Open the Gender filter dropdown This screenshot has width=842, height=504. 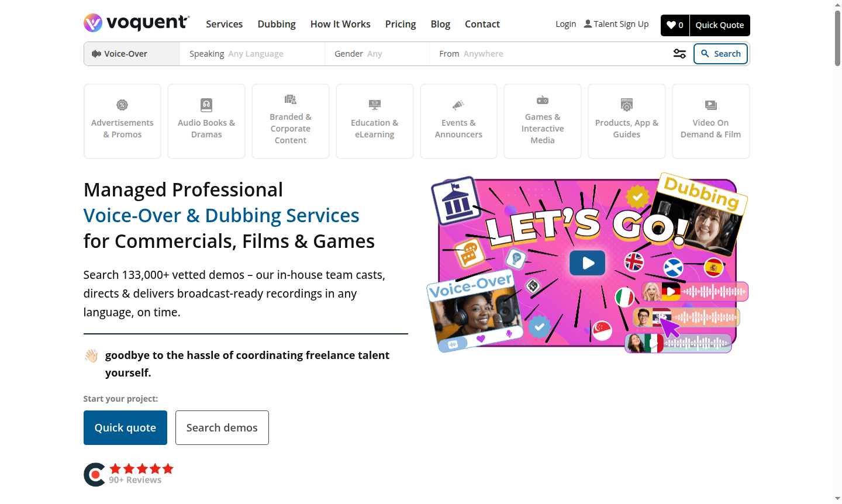[x=377, y=54]
